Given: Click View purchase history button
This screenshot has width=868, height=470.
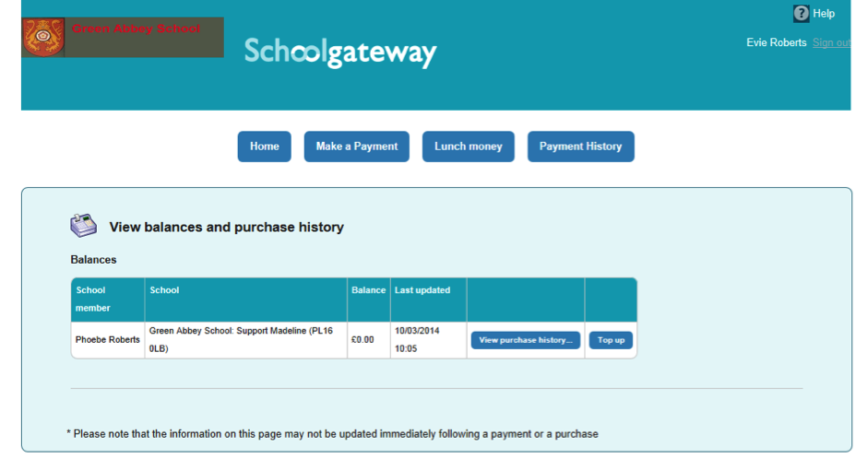Looking at the screenshot, I should (526, 340).
